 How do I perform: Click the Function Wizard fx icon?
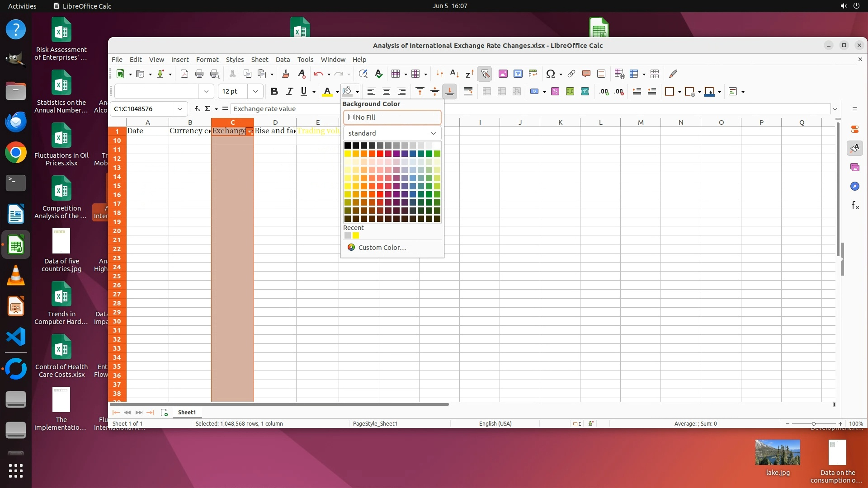[x=198, y=108]
